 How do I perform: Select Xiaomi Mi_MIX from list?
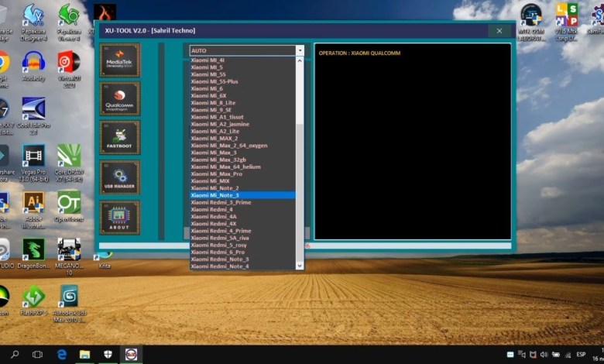tap(242, 181)
